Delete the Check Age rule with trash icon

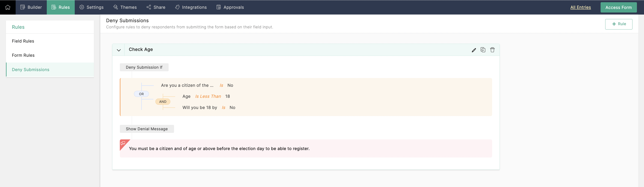click(x=492, y=50)
